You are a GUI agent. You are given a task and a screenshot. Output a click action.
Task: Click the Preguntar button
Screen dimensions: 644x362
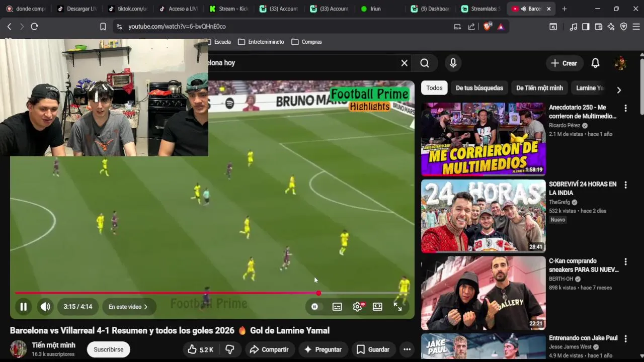tap(323, 349)
